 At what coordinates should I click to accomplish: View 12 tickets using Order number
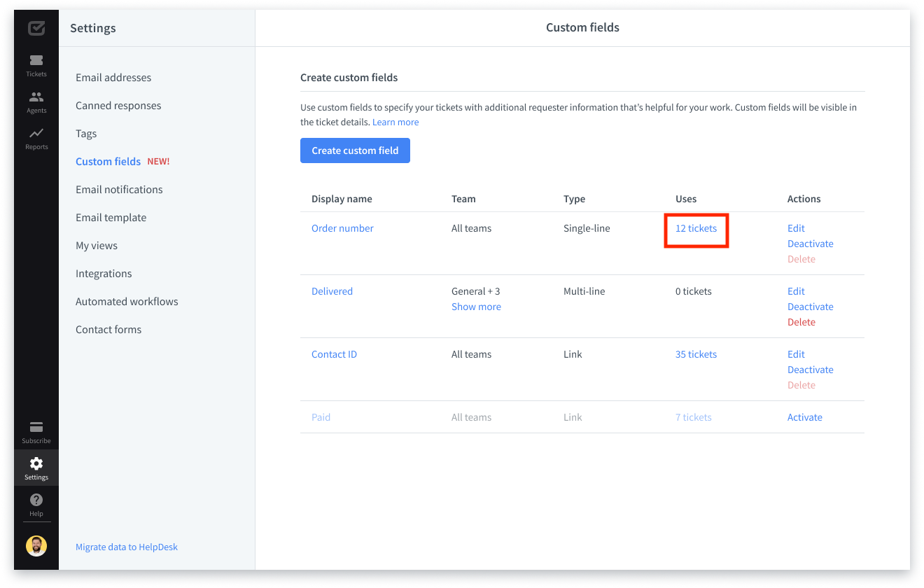(696, 228)
